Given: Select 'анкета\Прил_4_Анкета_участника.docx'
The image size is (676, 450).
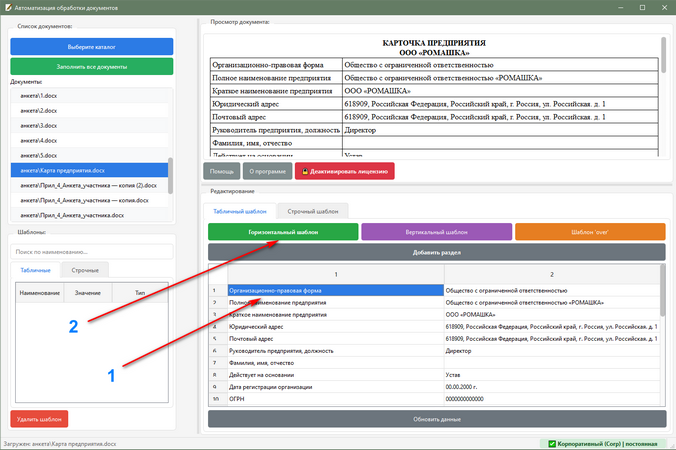Looking at the screenshot, I should coord(89,215).
